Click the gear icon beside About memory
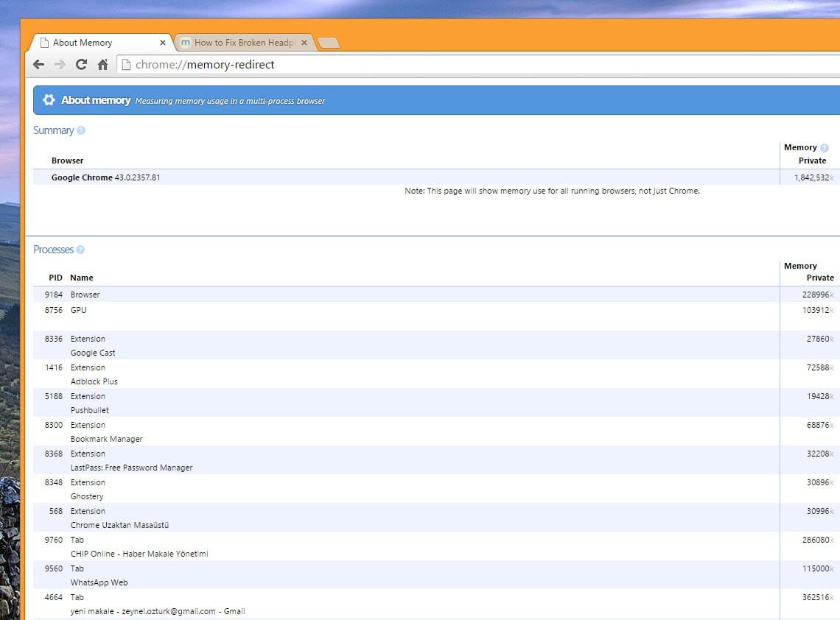Image resolution: width=840 pixels, height=620 pixels. 49,100
